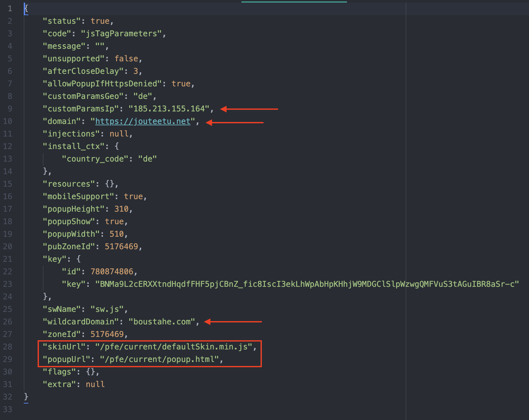Click the "country_code" key on line 13

[x=95, y=159]
